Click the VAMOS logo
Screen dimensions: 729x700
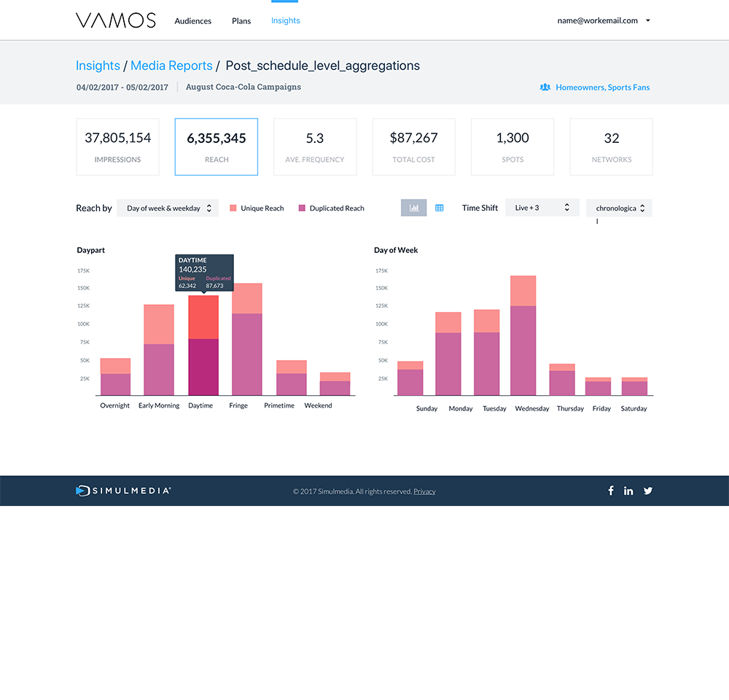[x=116, y=20]
